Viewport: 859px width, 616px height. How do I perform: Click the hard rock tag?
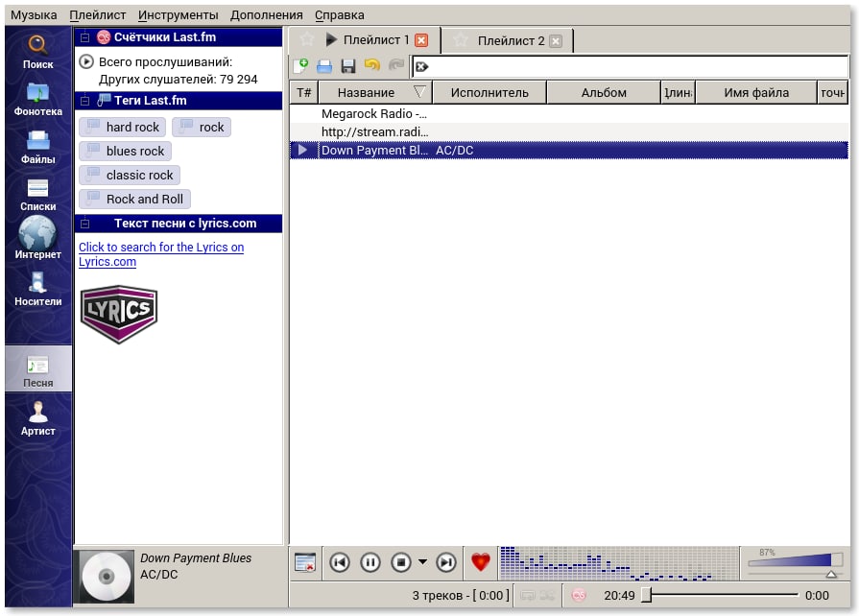122,127
